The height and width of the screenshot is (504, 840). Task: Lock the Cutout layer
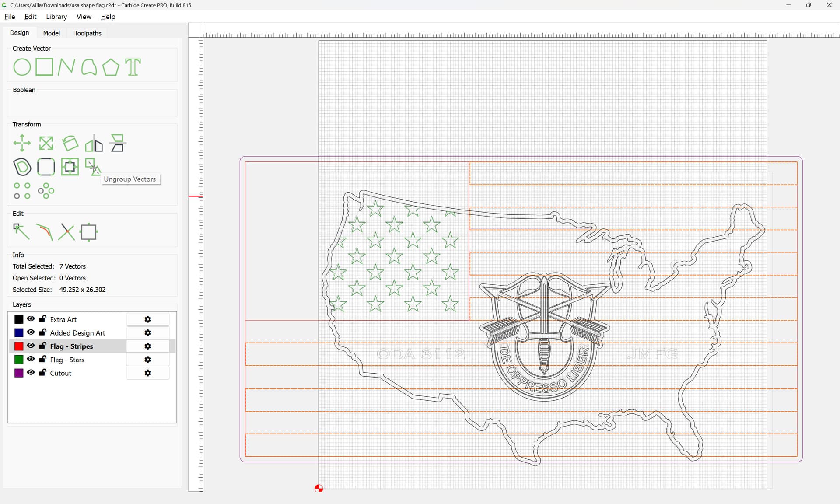click(42, 373)
